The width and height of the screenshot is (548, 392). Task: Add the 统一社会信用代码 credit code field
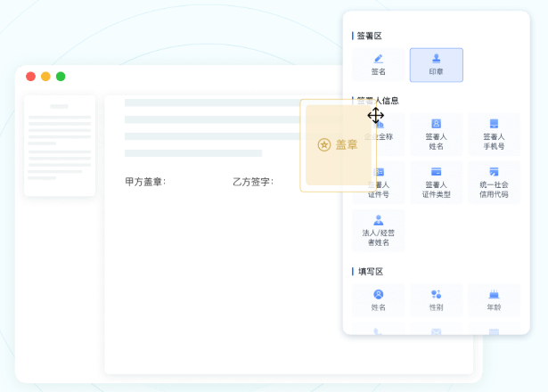click(x=494, y=183)
